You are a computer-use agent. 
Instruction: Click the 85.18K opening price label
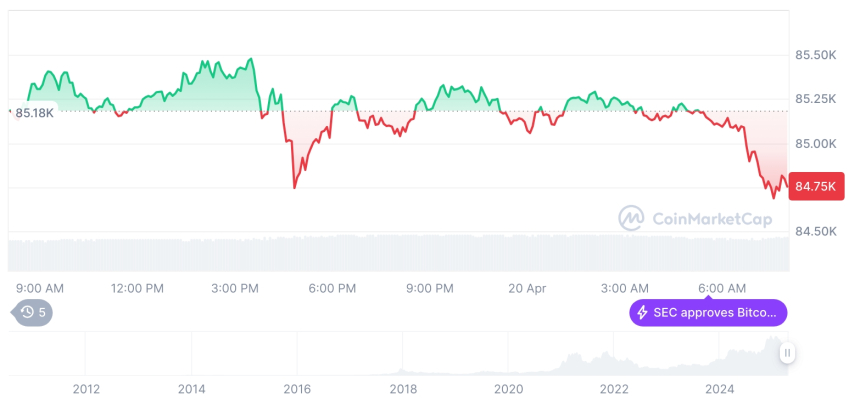point(35,113)
